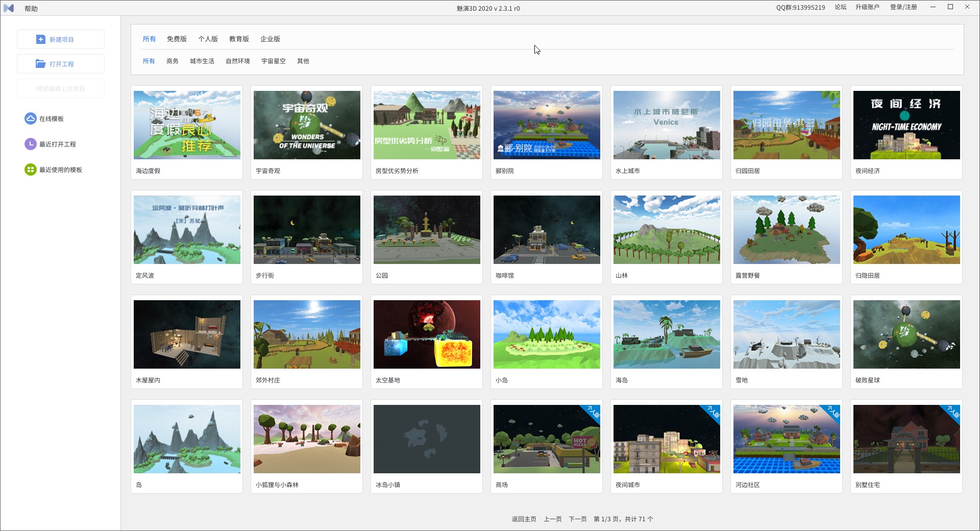Viewport: 980px width, 531px height.
Task: Go to next page with 下一页
Action: click(x=578, y=519)
